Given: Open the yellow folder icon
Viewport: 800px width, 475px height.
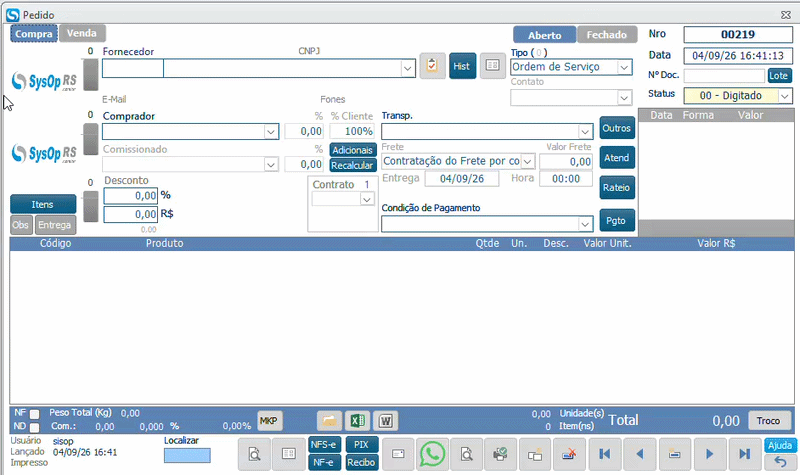Looking at the screenshot, I should click(329, 421).
